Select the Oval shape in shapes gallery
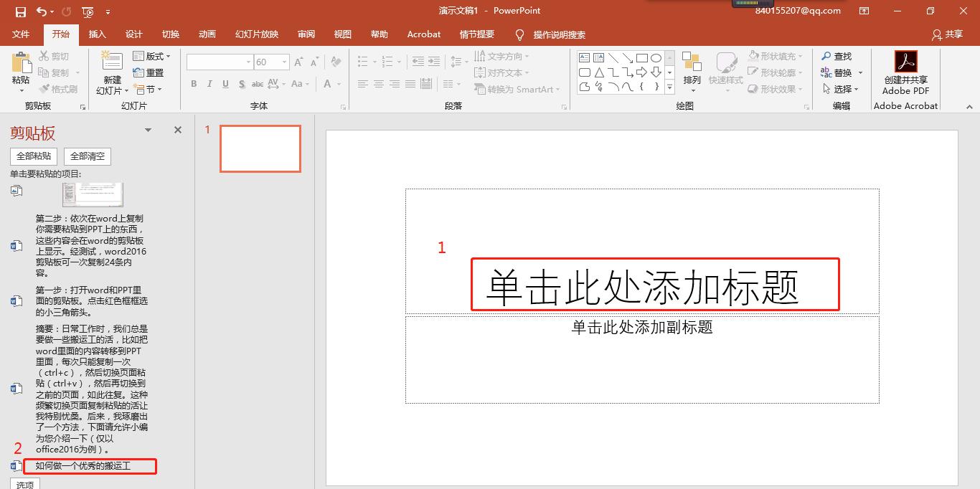Screen dimensions: 980x489 tap(656, 57)
